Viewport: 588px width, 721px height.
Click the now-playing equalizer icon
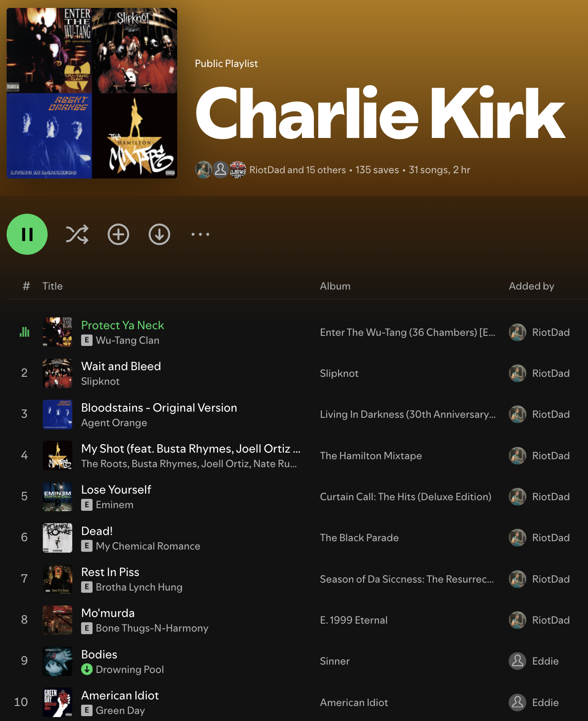pos(25,332)
